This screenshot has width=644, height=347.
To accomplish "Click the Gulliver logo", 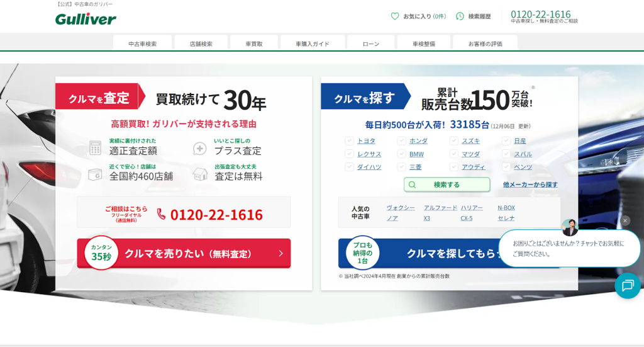I will (86, 19).
